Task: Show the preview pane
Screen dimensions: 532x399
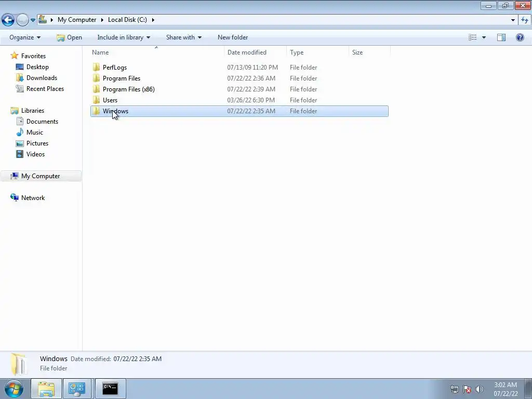Action: coord(501,37)
